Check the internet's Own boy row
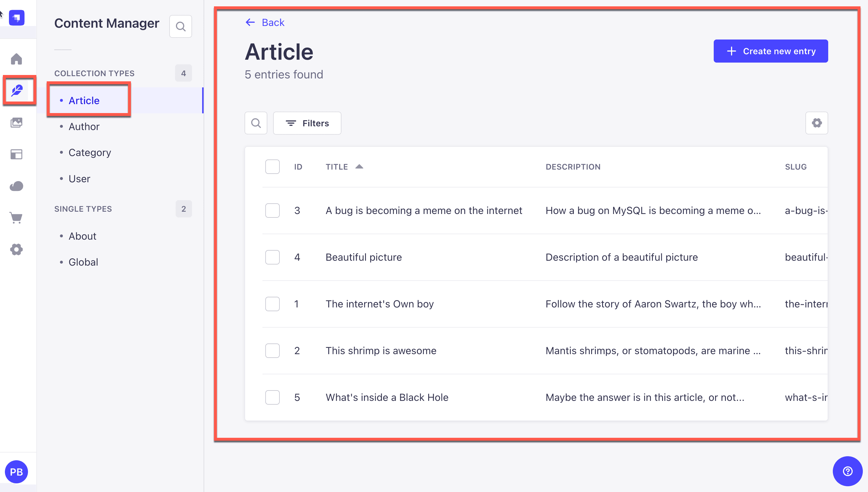868x492 pixels. 272,304
